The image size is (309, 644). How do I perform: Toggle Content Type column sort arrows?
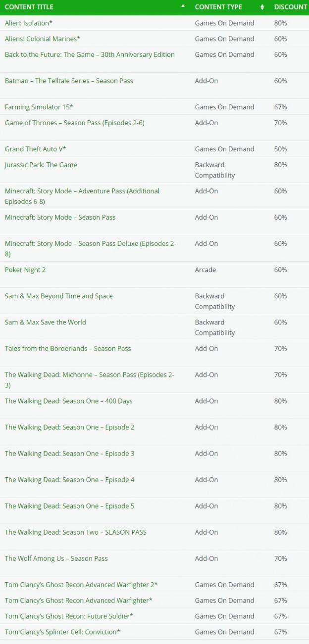pos(262,7)
